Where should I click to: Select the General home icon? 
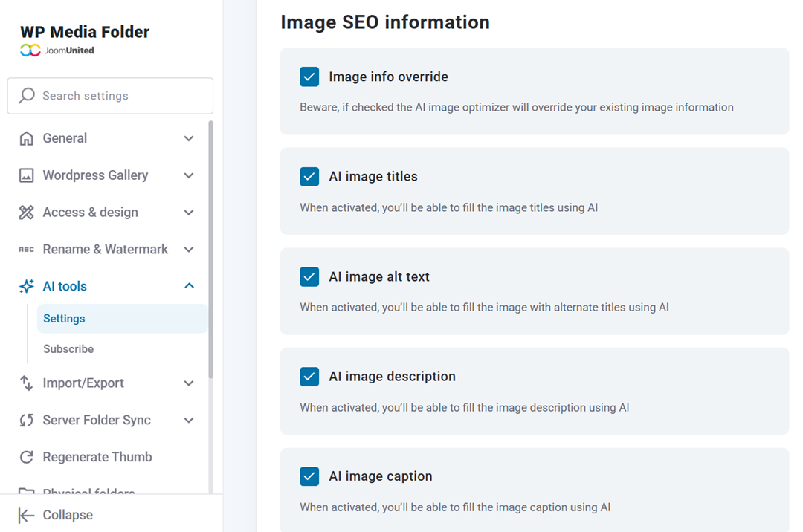click(27, 138)
